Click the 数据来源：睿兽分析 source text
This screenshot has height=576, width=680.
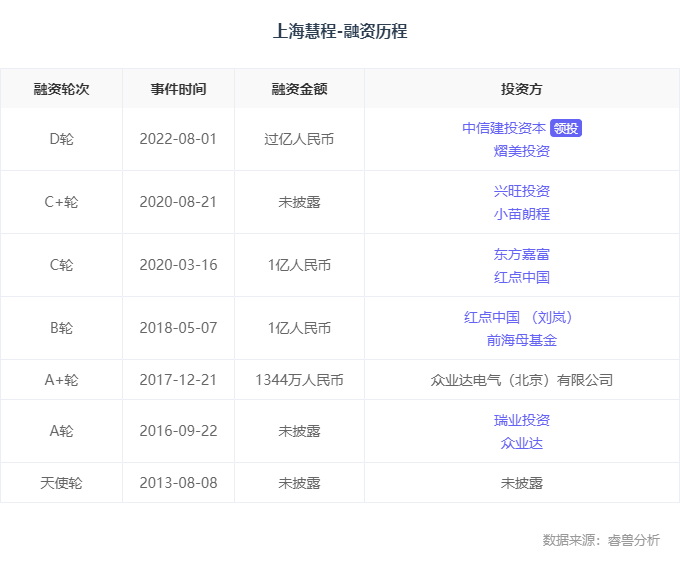coord(601,540)
